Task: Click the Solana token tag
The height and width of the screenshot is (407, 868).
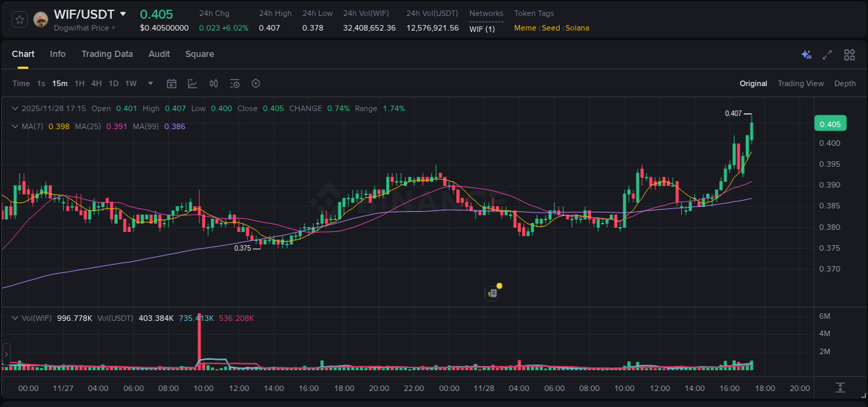Action: tap(577, 28)
